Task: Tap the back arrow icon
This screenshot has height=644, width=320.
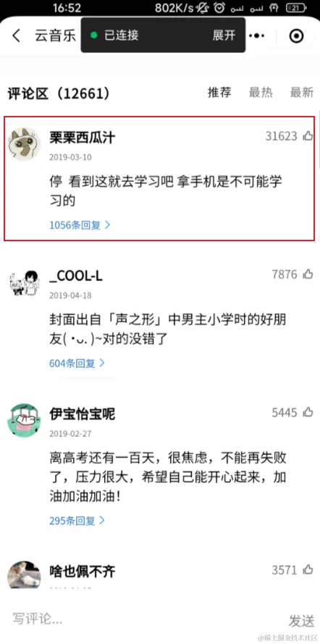Action: 16,35
